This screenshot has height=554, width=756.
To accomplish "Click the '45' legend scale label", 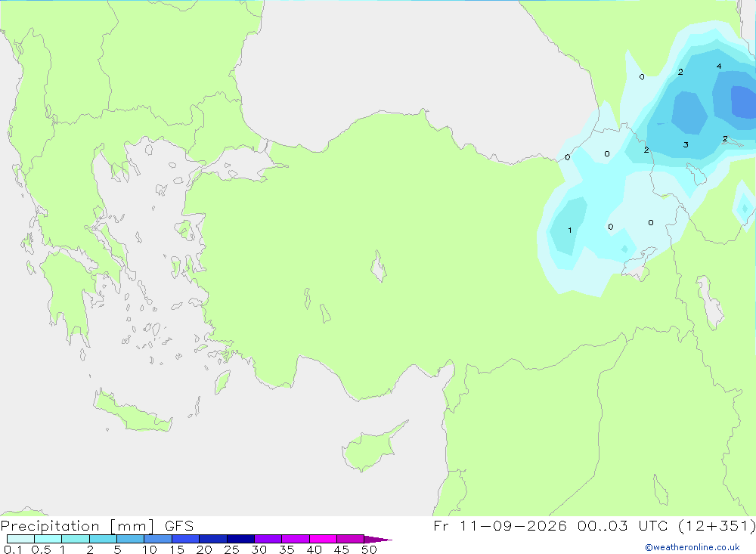I will tap(342, 549).
